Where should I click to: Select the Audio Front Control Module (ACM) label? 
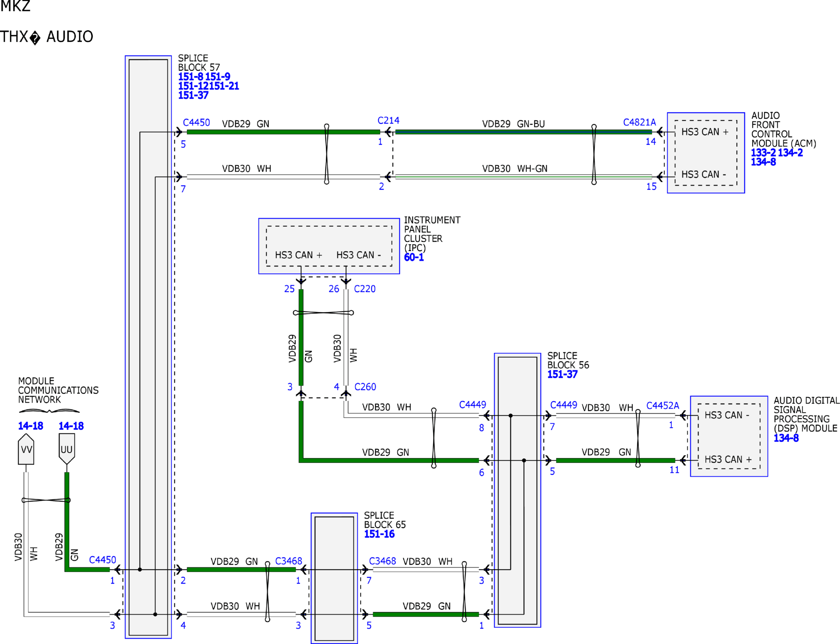point(784,129)
